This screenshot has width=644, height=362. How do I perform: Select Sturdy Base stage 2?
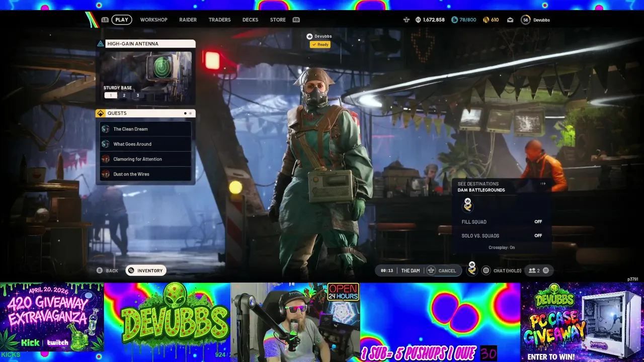[x=124, y=95]
